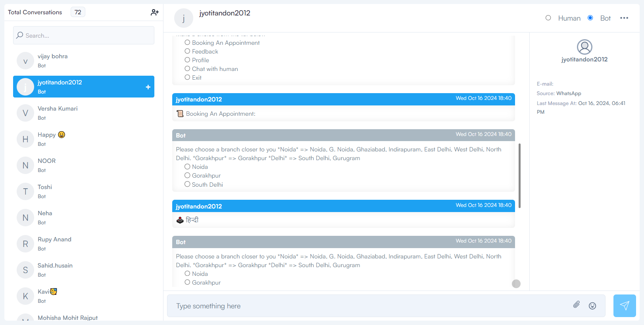Screen dimensions: 644x325
Task: Click the Source: WhatsApp detail
Action: click(559, 94)
